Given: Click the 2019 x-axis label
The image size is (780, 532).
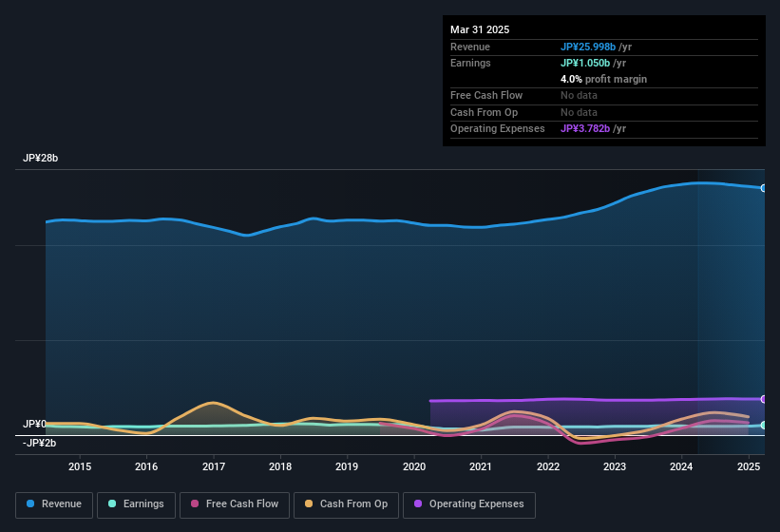Looking at the screenshot, I should point(347,466).
